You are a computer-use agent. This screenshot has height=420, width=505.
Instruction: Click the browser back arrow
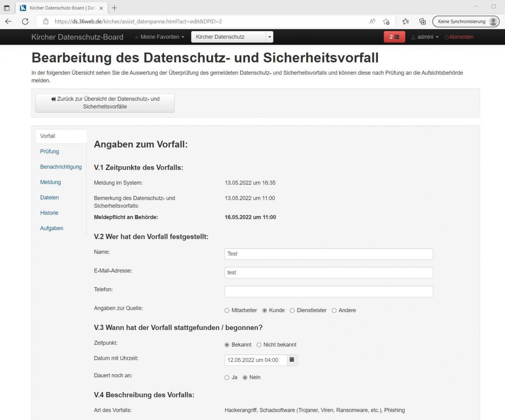pos(8,21)
